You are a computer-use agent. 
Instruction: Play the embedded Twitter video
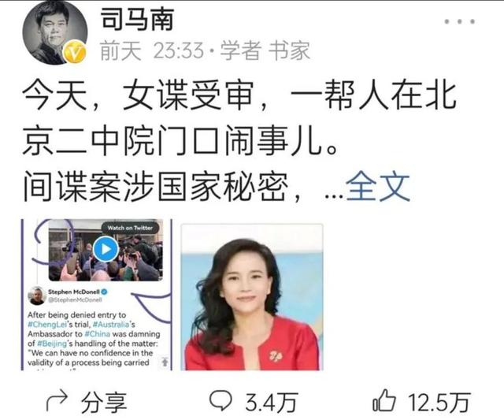click(x=106, y=249)
